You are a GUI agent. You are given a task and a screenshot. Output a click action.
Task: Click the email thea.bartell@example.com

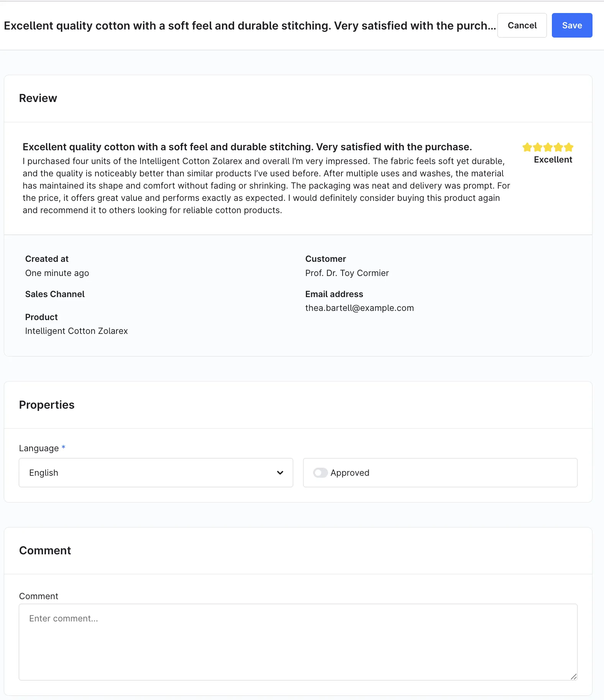pyautogui.click(x=359, y=308)
